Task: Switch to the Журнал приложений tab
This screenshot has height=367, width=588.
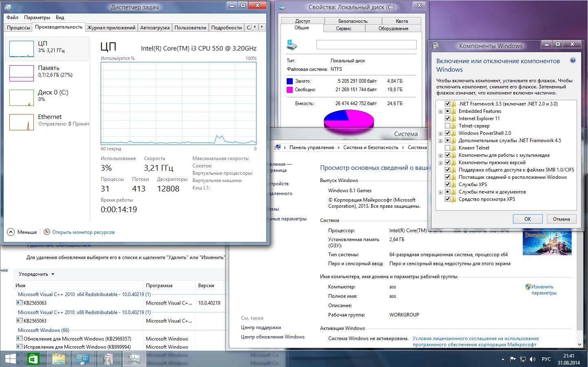Action: [x=111, y=27]
